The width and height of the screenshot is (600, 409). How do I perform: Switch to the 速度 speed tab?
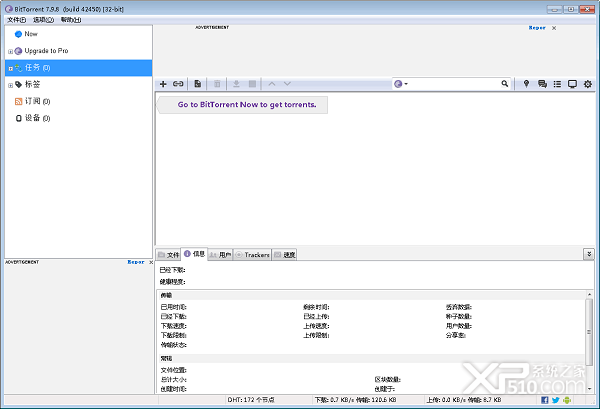point(285,255)
